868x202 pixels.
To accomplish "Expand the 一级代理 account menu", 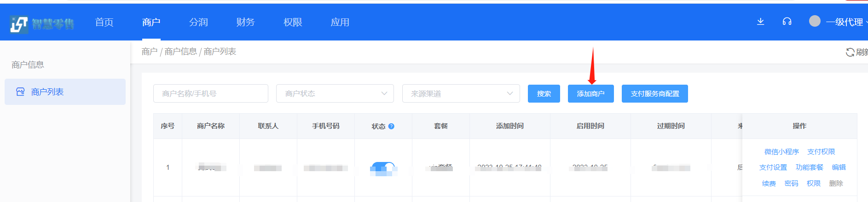I will point(846,22).
